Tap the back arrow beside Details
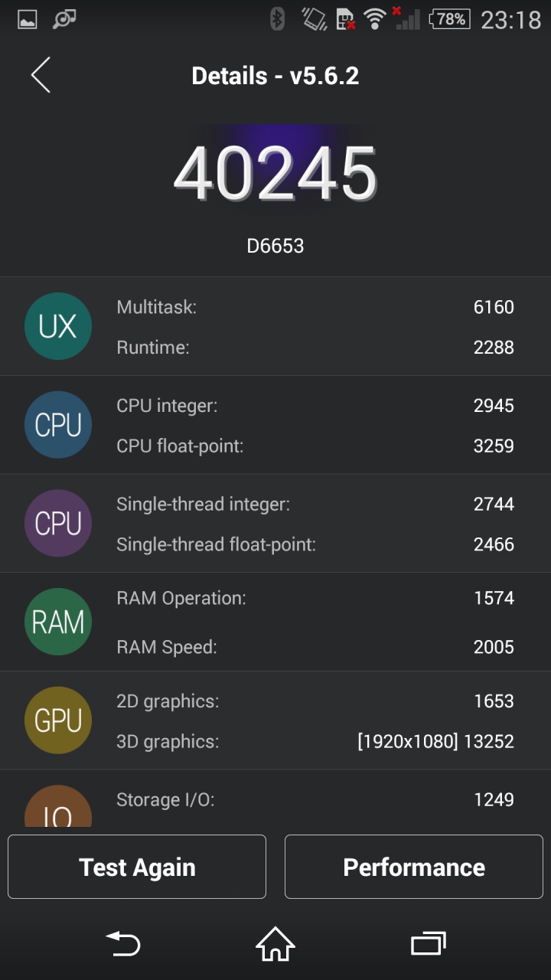Image resolution: width=551 pixels, height=980 pixels. pyautogui.click(x=41, y=75)
